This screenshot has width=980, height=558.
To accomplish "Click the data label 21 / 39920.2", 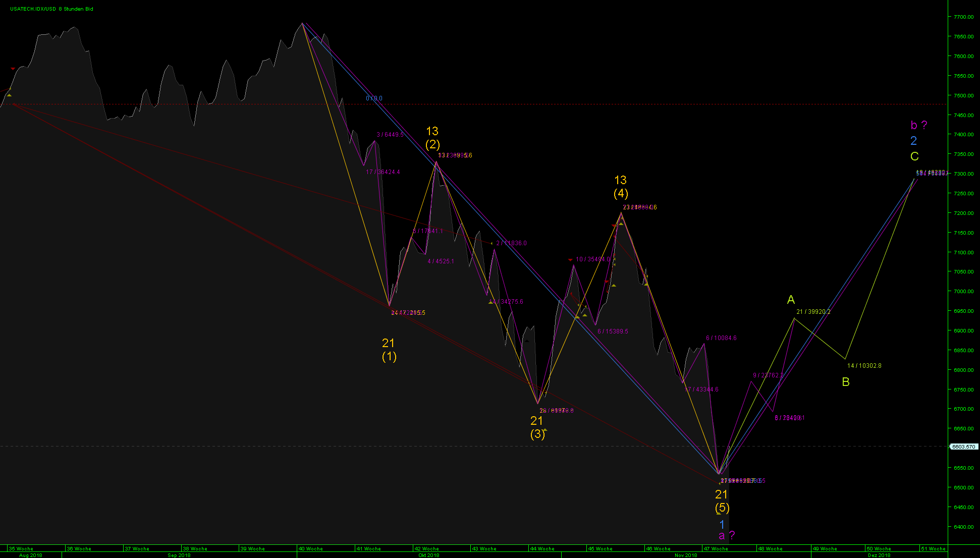I will tap(813, 312).
